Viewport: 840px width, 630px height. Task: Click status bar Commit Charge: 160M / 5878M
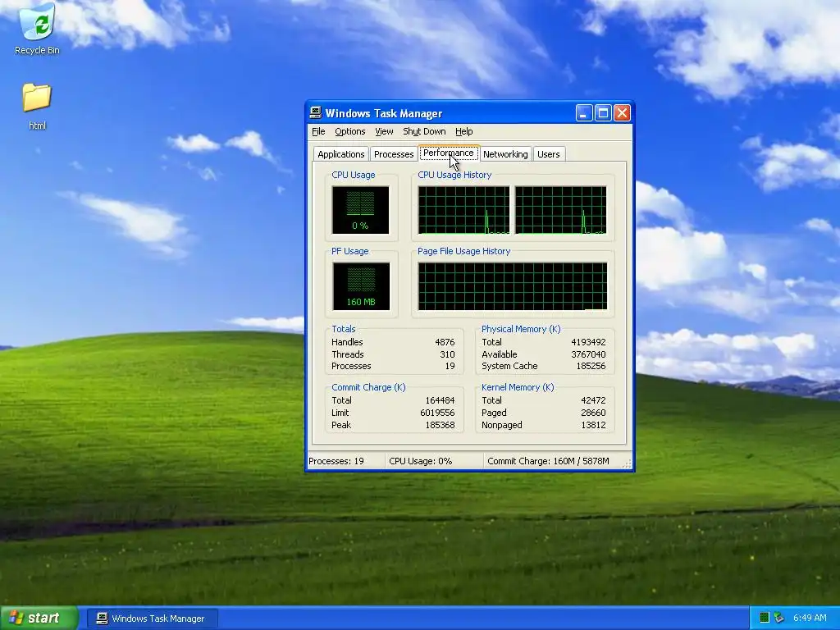click(548, 461)
